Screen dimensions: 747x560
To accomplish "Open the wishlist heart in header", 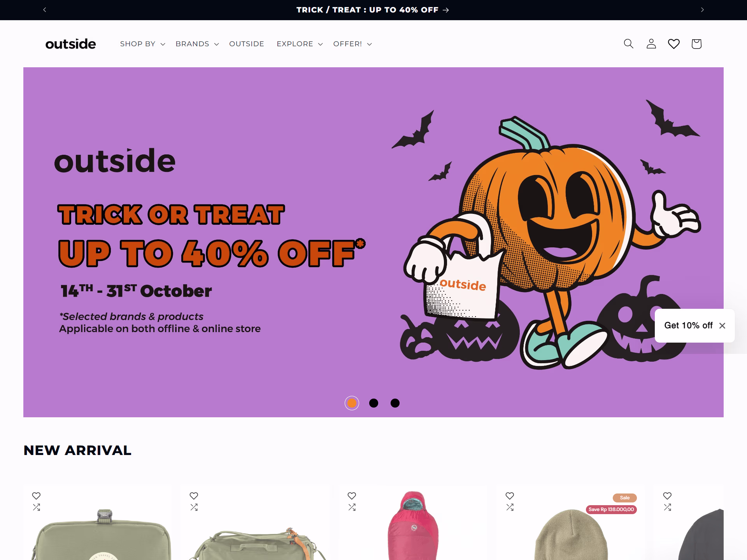I will [673, 44].
